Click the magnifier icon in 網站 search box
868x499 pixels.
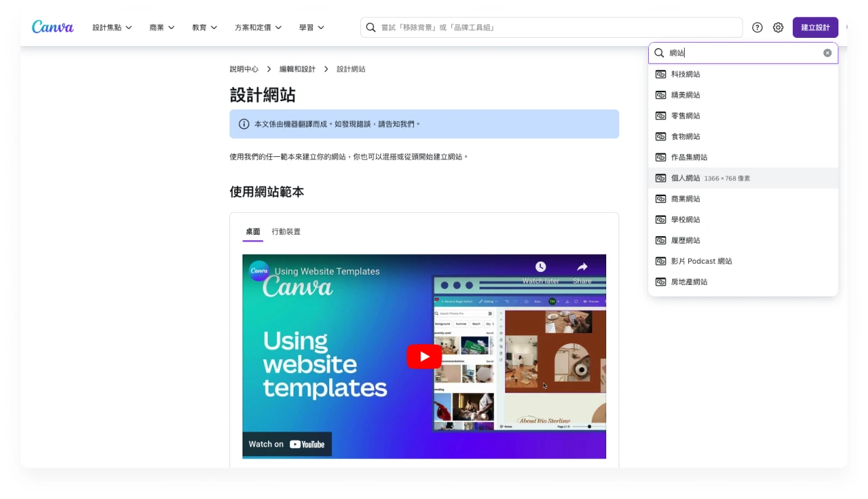point(659,53)
